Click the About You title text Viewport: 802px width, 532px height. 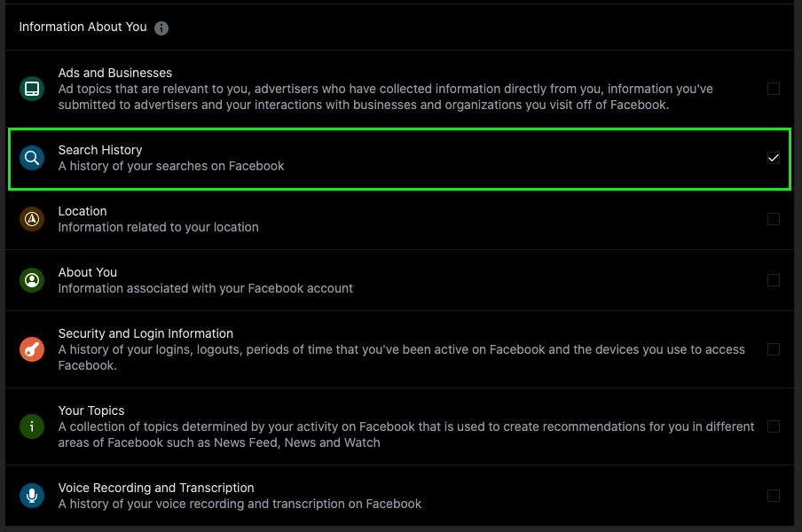coord(88,272)
